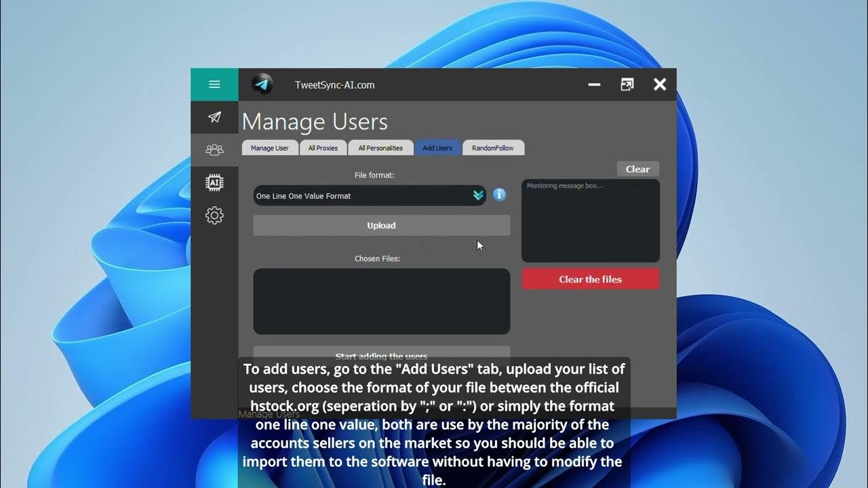Click the blue info icon beside the dropdown
Screen dimensions: 868x488
pyautogui.click(x=499, y=195)
